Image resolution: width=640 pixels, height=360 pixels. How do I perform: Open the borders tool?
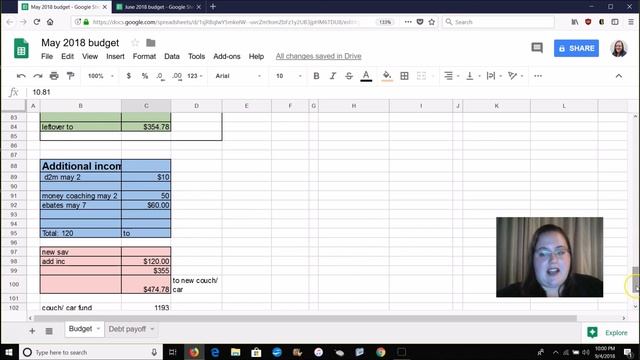pyautogui.click(x=404, y=76)
